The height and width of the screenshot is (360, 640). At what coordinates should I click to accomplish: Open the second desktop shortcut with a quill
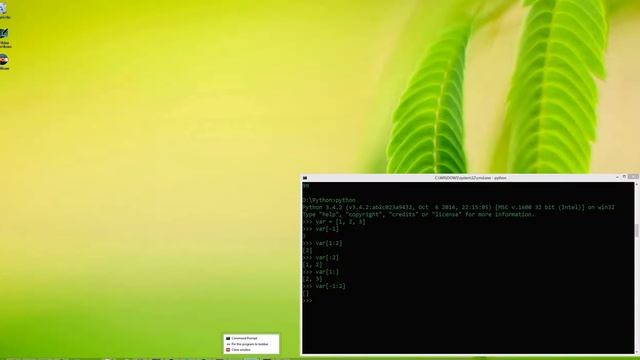(x=4, y=38)
